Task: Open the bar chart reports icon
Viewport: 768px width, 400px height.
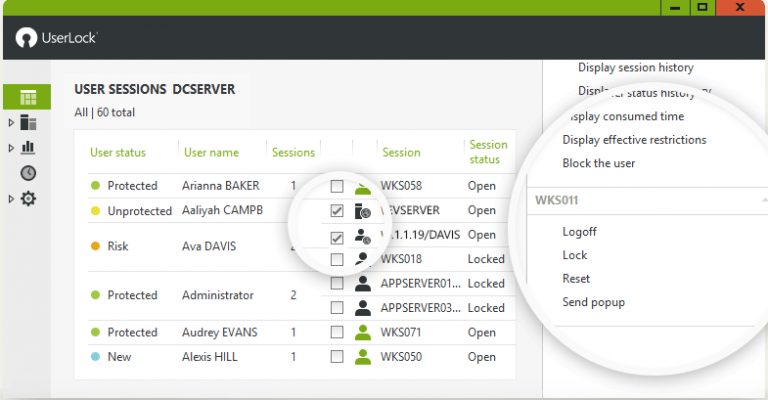Action: 28,147
